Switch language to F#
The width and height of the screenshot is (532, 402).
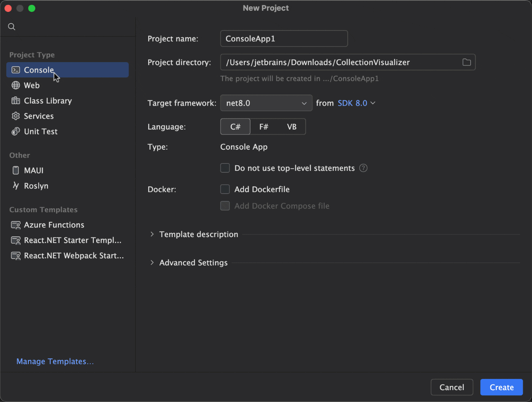(x=264, y=127)
